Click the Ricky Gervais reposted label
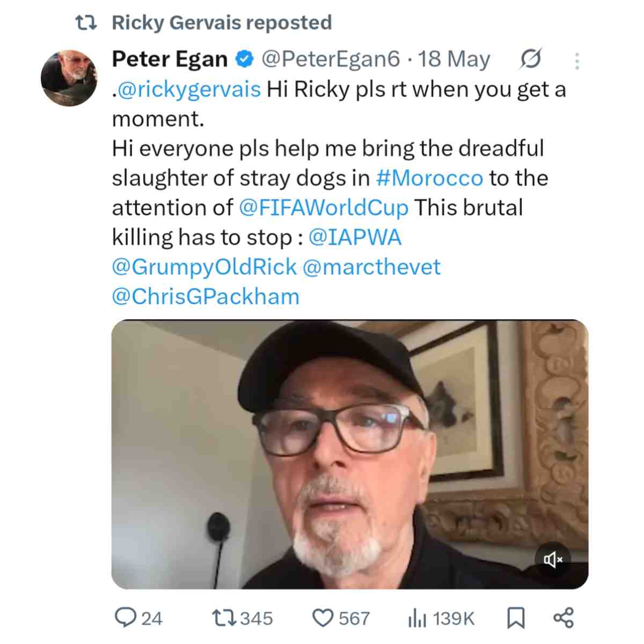 point(222,23)
